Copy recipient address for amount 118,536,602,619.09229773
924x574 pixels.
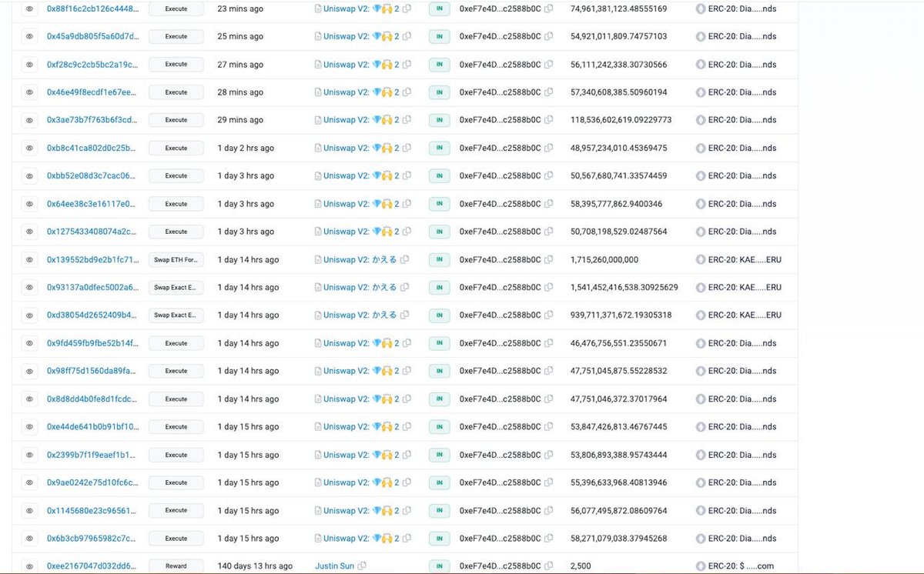[548, 120]
